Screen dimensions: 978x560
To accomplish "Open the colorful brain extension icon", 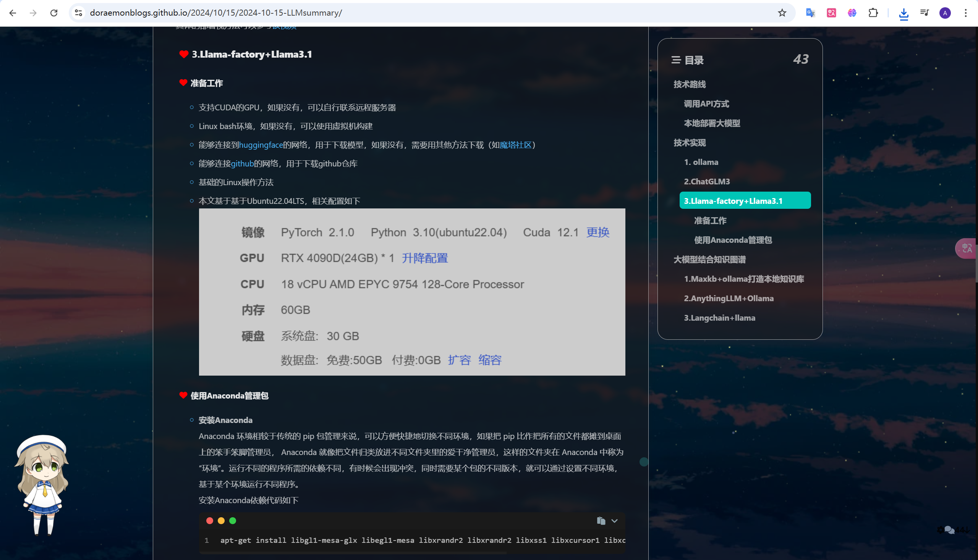I will [852, 13].
